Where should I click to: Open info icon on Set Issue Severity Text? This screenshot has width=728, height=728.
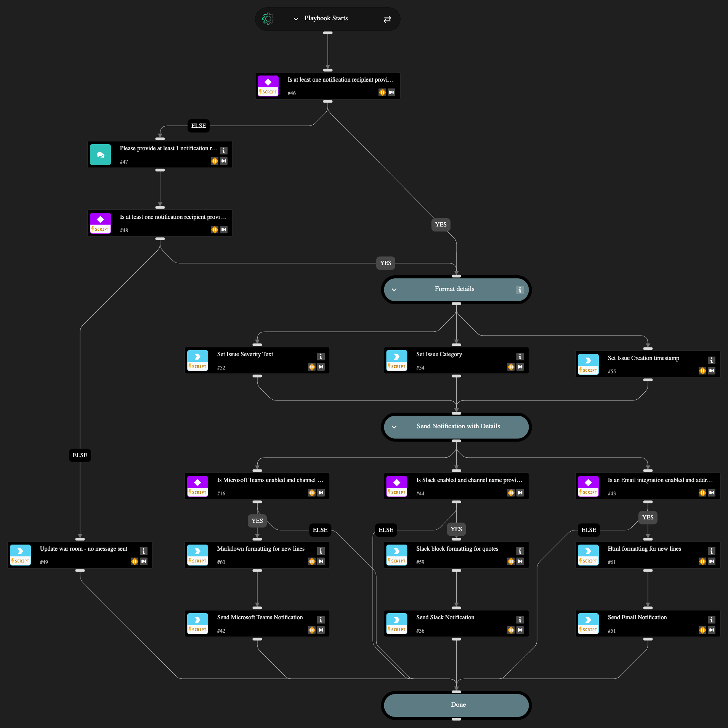(x=321, y=357)
